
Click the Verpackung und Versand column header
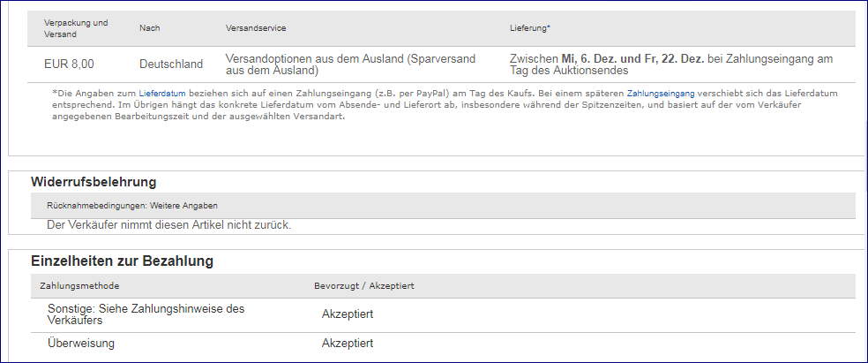pyautogui.click(x=76, y=28)
